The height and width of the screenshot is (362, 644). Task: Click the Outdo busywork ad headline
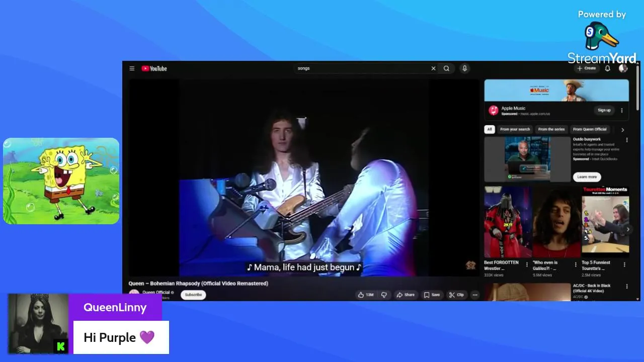[587, 139]
